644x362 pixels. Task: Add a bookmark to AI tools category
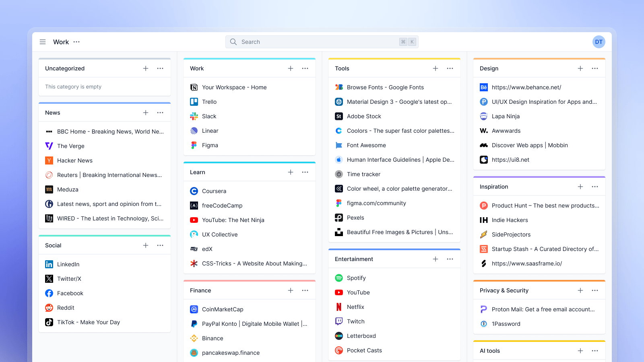tap(580, 351)
